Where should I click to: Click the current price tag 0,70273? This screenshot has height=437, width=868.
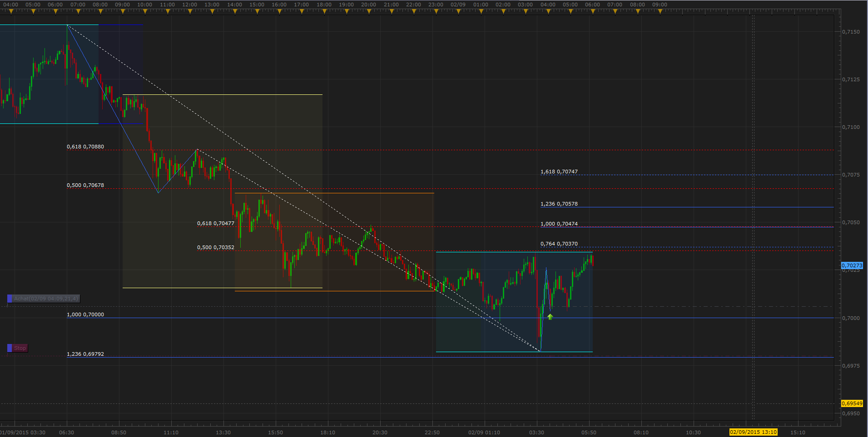[x=852, y=265]
